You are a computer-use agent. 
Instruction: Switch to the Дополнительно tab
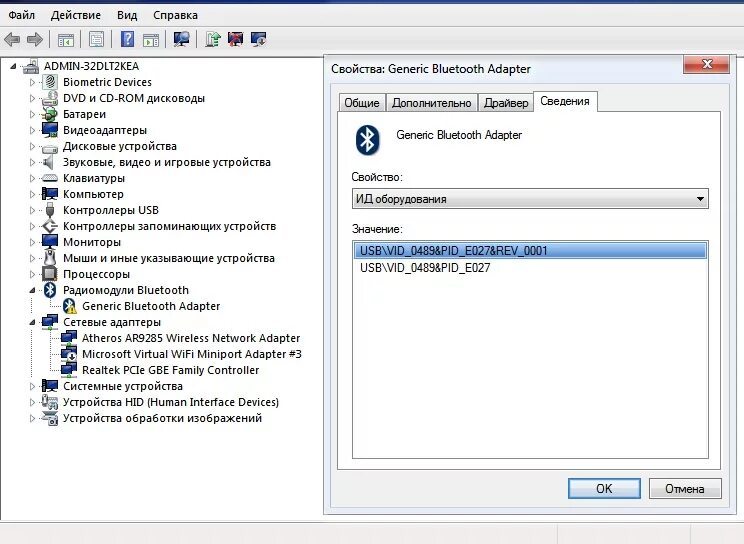point(431,103)
